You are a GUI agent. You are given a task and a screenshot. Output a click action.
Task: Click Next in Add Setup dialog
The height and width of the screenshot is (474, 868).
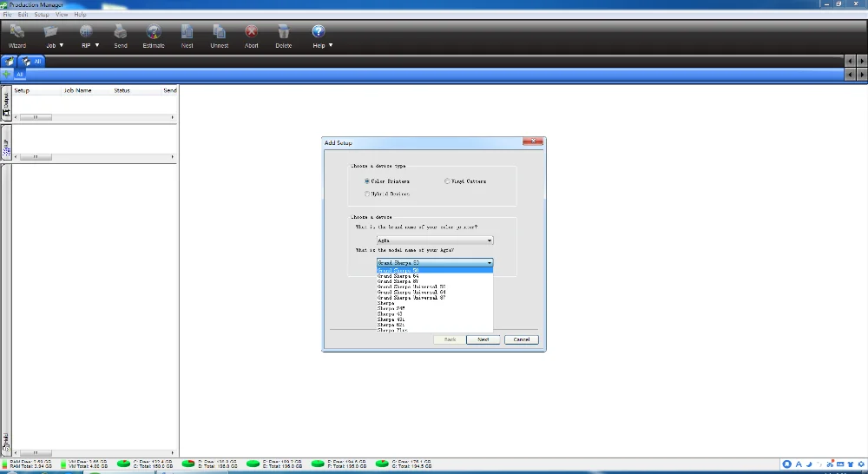tap(483, 339)
